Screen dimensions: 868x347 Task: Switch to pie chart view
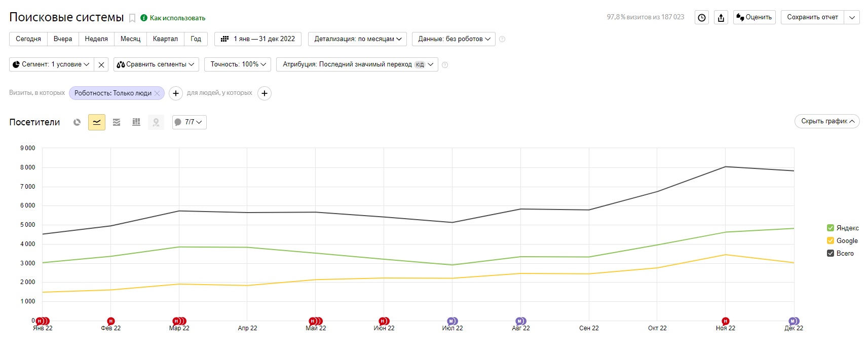click(x=77, y=122)
